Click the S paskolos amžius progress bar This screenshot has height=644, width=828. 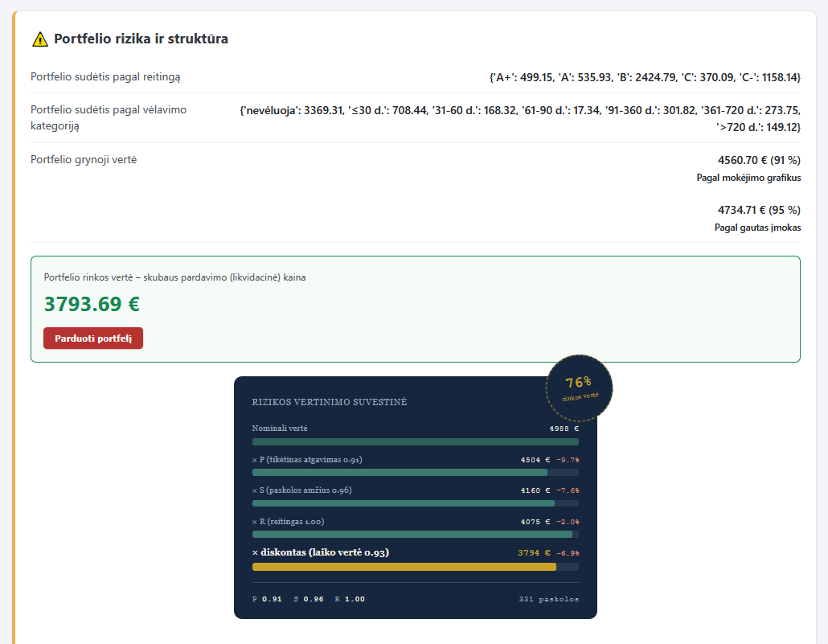[x=416, y=503]
